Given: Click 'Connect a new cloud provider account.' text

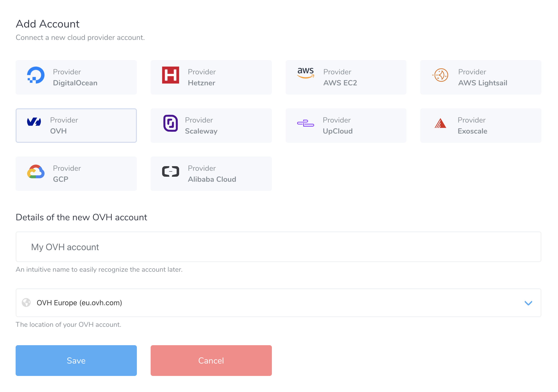Looking at the screenshot, I should click(80, 37).
